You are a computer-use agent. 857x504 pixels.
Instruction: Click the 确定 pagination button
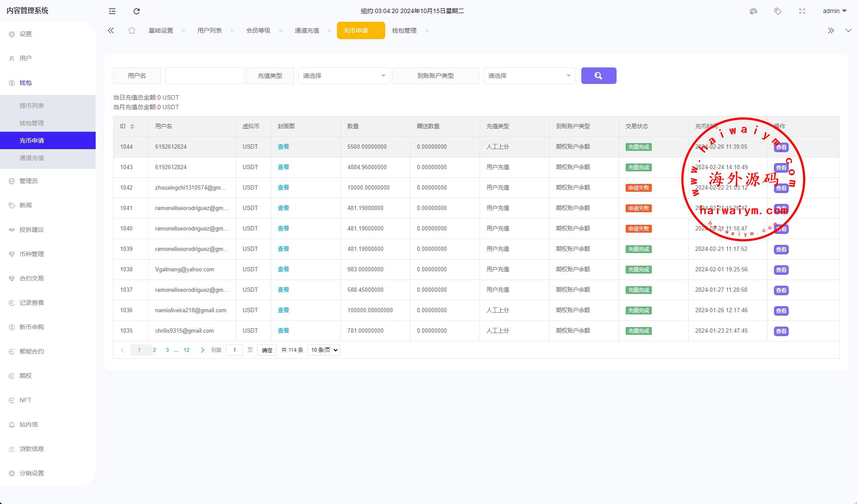click(x=267, y=350)
